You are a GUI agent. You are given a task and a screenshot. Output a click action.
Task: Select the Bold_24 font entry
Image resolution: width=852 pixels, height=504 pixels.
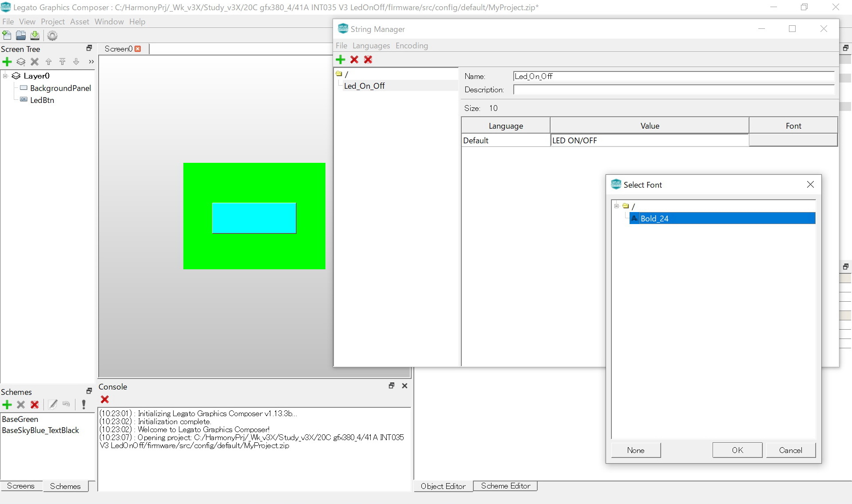654,218
